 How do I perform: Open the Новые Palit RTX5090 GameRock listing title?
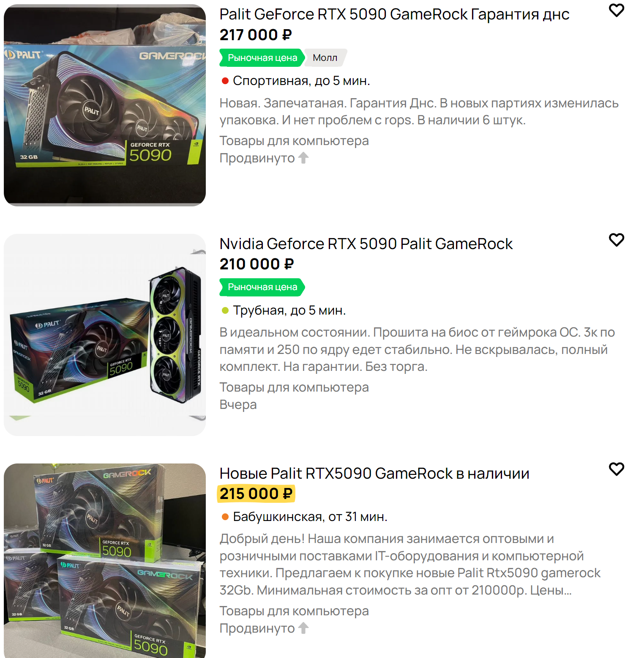click(x=374, y=474)
